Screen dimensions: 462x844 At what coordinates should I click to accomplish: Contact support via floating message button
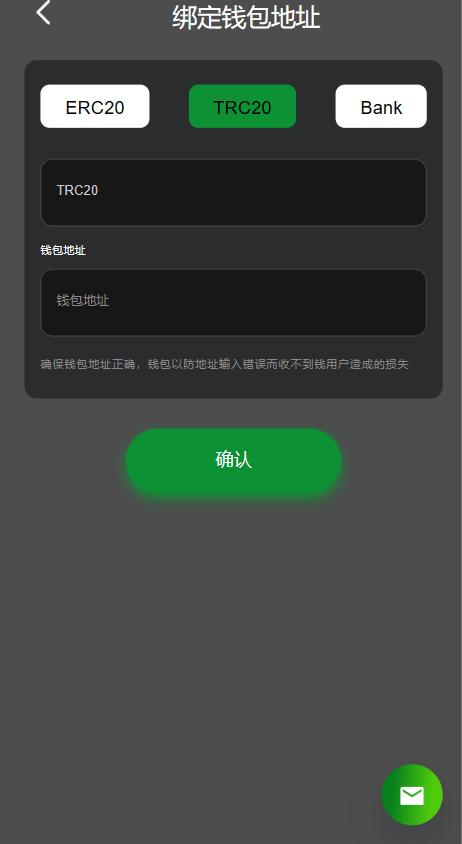point(412,794)
